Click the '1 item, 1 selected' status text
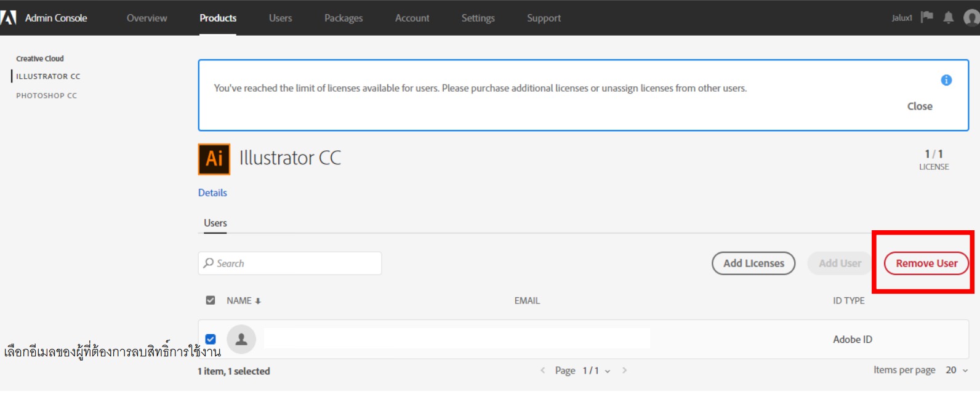This screenshot has width=980, height=405. pos(234,371)
